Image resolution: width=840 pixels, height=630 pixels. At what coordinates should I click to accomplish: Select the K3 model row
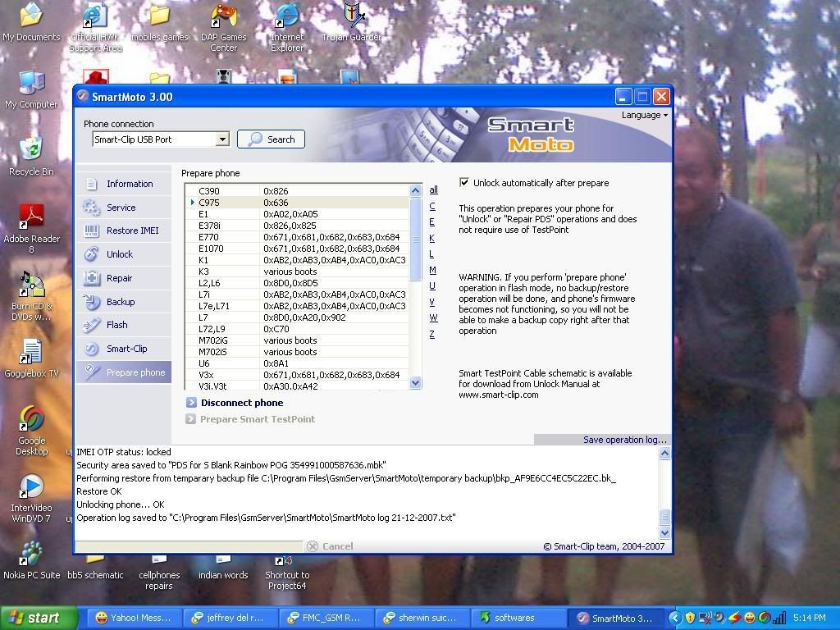[297, 272]
